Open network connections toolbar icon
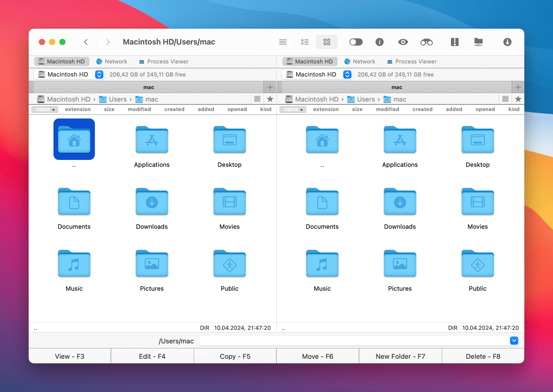553x392 pixels. pos(478,42)
